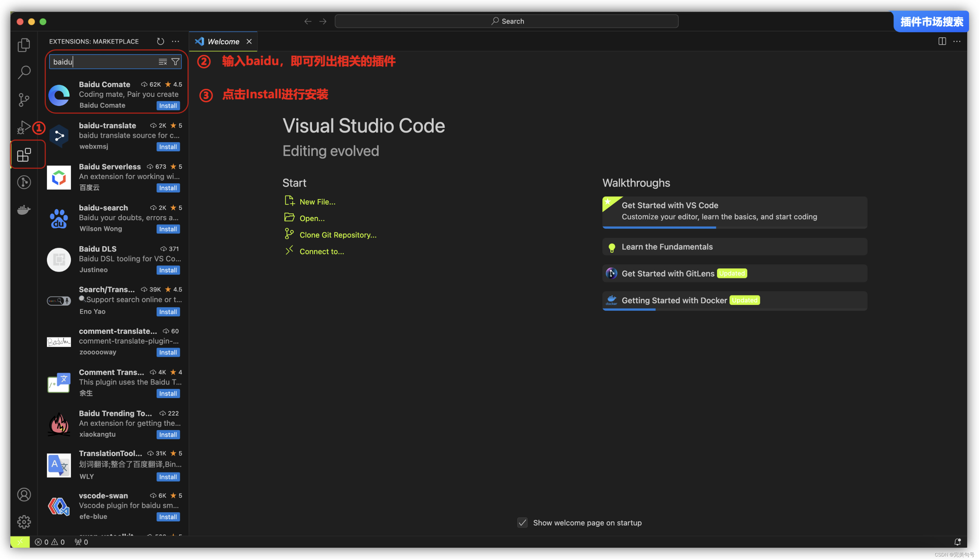Install comment-translate by zooooooway
The height and width of the screenshot is (560, 979).
click(x=168, y=353)
